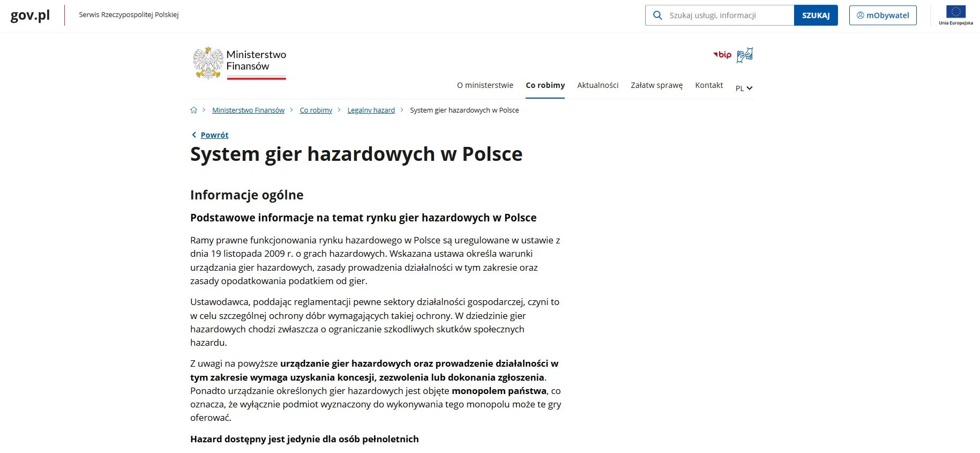The width and height of the screenshot is (980, 453).
Task: Click the SZUKAJ search button
Action: pos(816,16)
